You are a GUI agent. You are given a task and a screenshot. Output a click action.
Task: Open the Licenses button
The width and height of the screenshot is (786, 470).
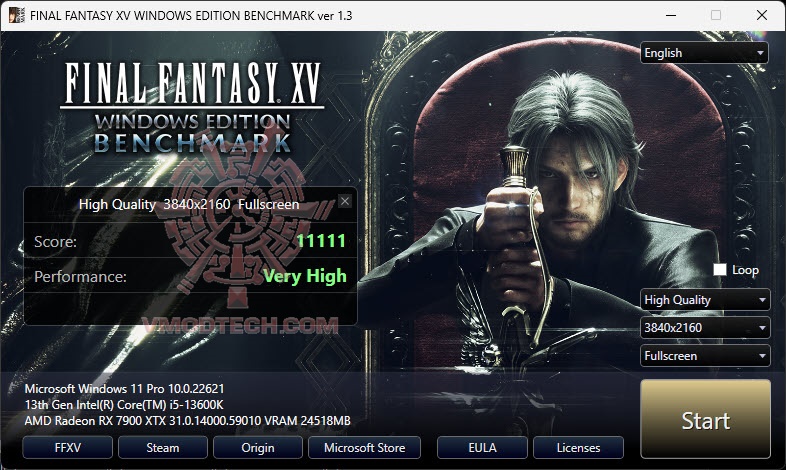pos(578,447)
